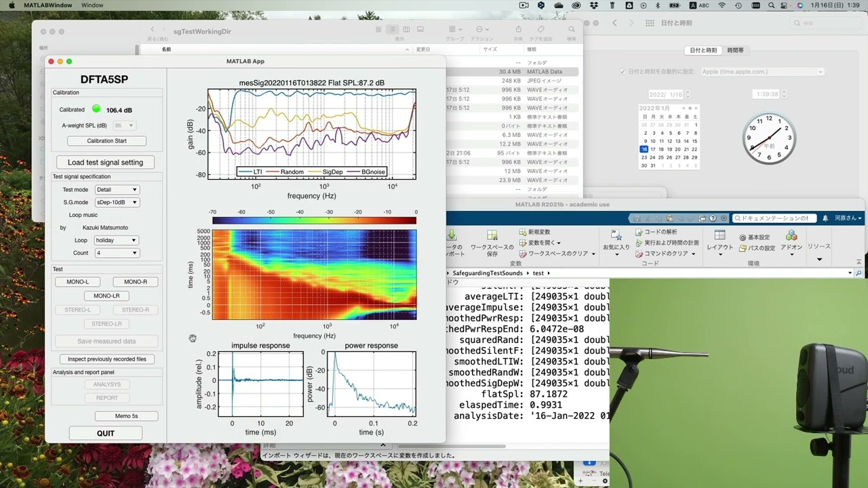The width and height of the screenshot is (868, 488).
Task: Click Run and Time (実行および時間の計測)
Action: pos(666,243)
